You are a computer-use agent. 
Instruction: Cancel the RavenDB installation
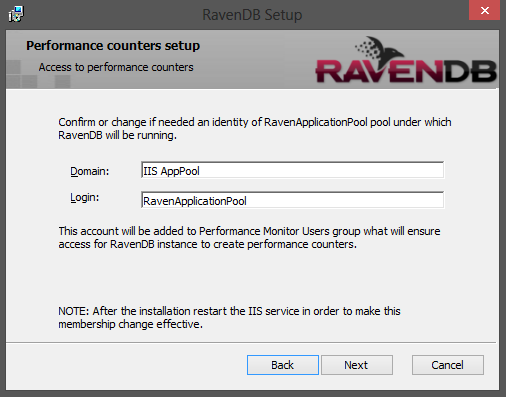point(448,365)
